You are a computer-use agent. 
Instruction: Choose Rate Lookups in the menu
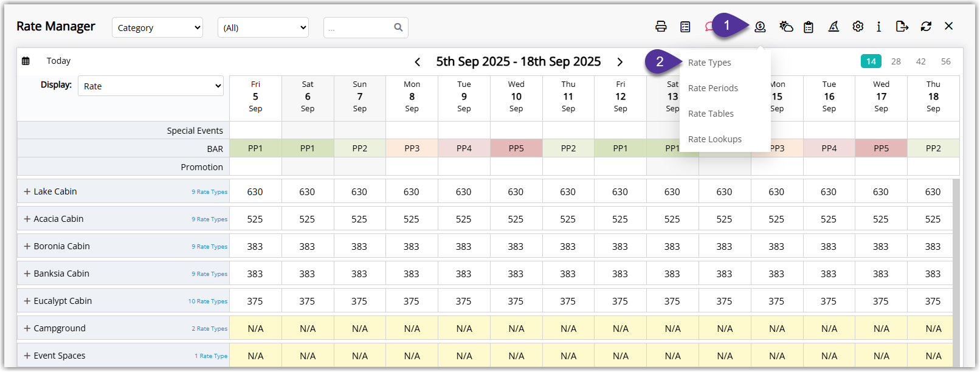(x=715, y=139)
